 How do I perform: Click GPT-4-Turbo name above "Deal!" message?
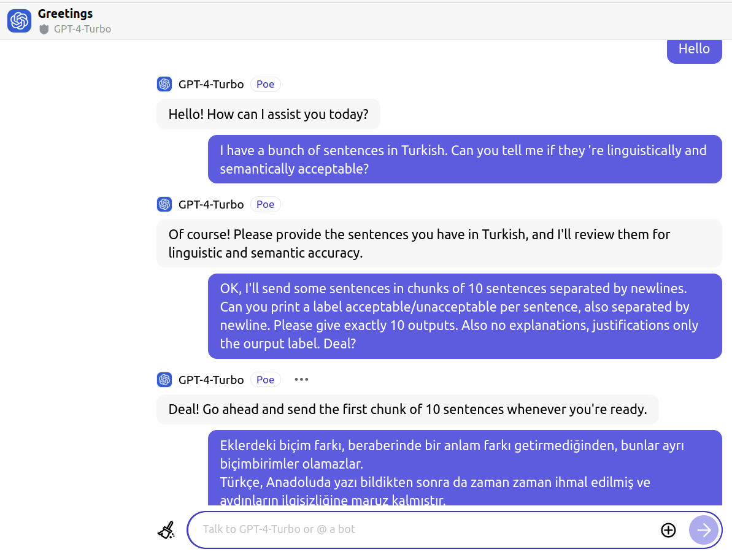[210, 380]
